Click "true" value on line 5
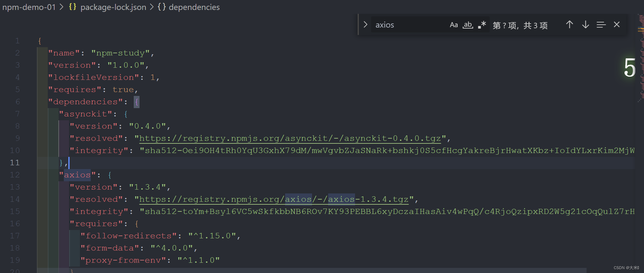The image size is (644, 273). click(x=123, y=90)
